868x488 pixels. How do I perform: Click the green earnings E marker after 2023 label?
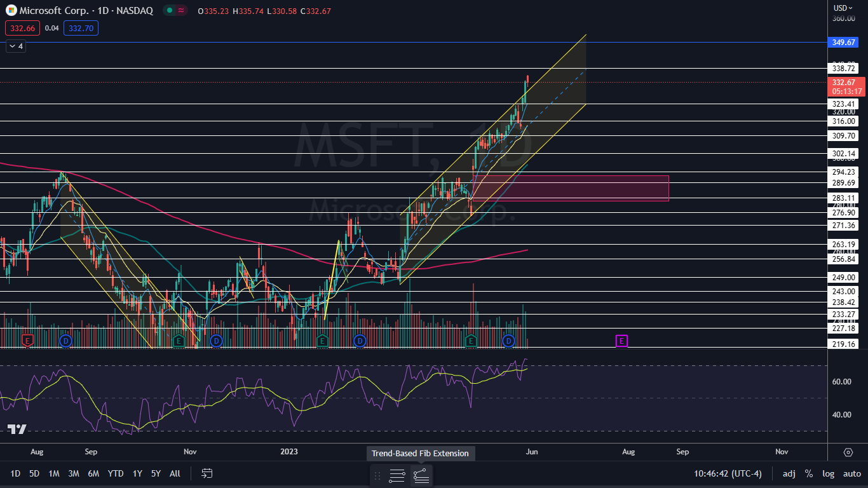[x=322, y=341]
